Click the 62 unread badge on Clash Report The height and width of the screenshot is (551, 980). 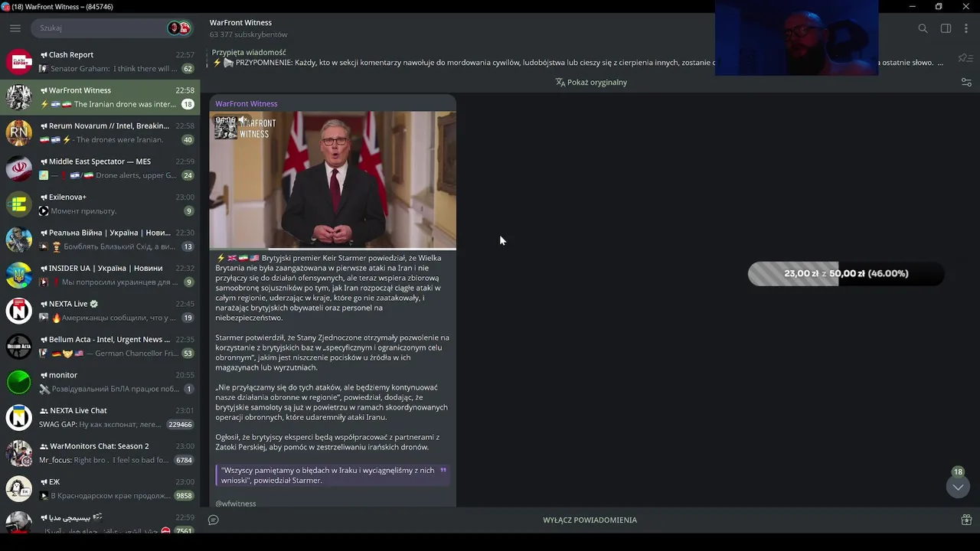click(x=188, y=69)
